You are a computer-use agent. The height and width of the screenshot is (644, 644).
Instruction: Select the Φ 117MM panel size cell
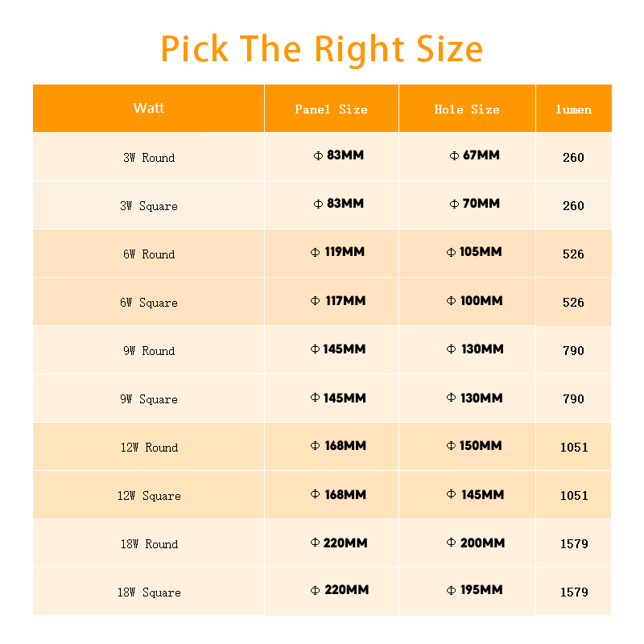(x=338, y=300)
